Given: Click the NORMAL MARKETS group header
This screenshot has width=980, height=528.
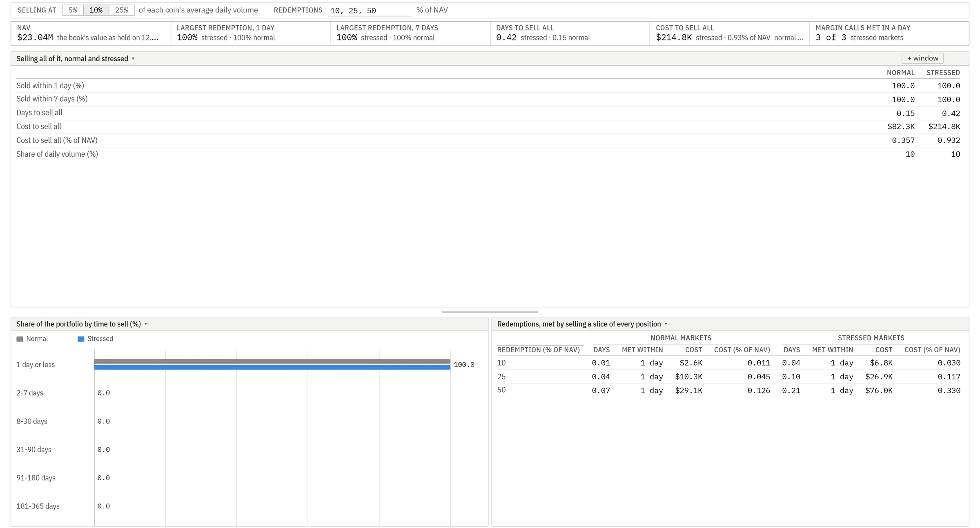Looking at the screenshot, I should (681, 338).
